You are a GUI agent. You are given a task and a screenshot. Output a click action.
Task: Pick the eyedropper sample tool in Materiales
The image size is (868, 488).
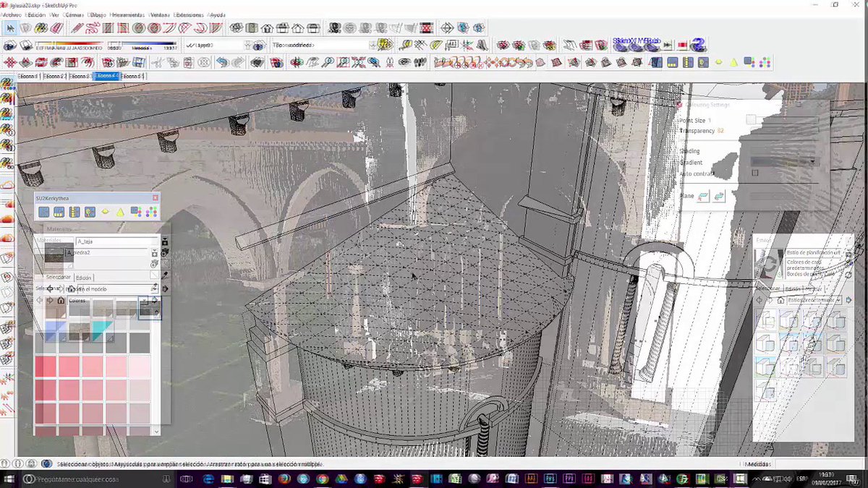tap(165, 275)
